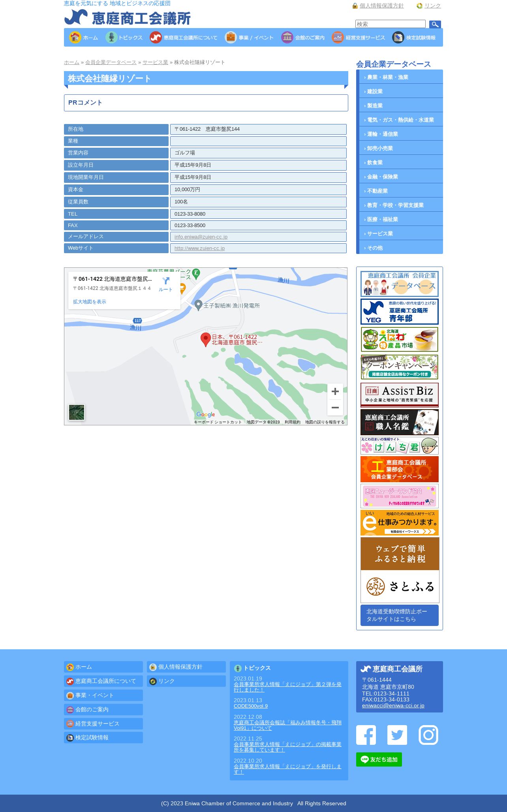The width and height of the screenshot is (507, 812).
Task: Click the 恵庭商工会議所 site logo
Action: 127,17
